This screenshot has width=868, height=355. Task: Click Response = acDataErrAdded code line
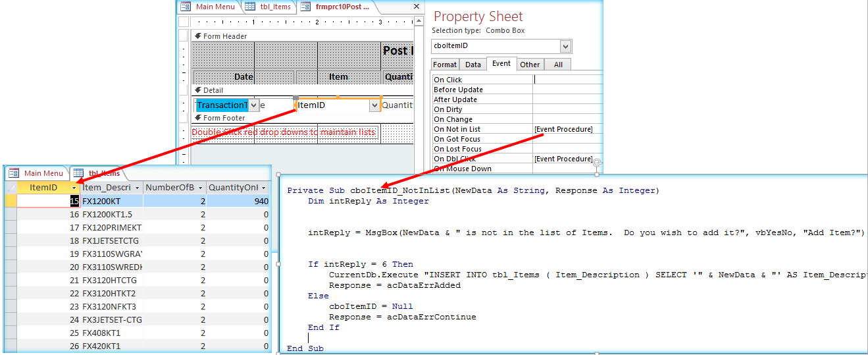click(395, 285)
